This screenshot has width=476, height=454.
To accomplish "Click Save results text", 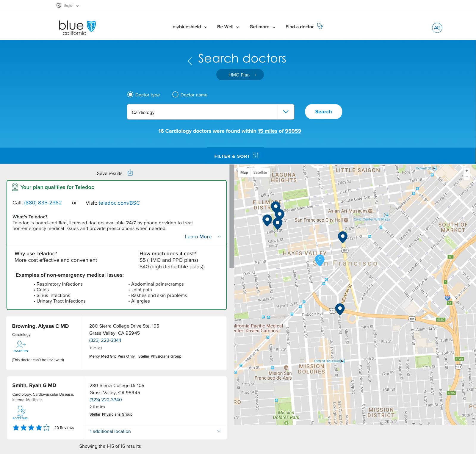I will (x=109, y=173).
